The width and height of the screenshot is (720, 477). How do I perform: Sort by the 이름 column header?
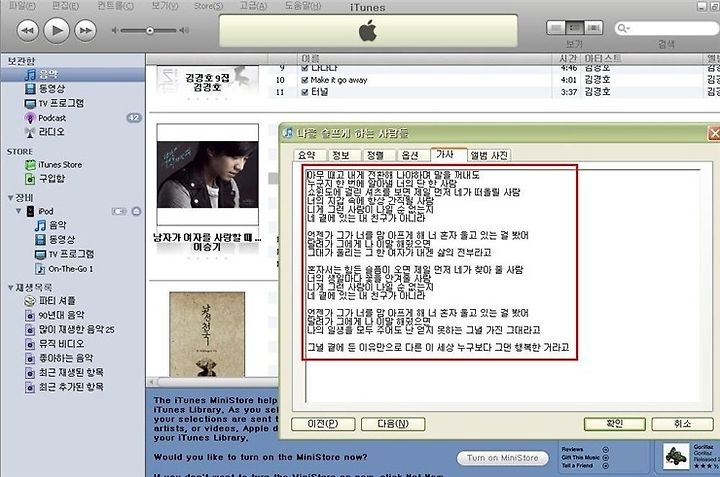[x=424, y=58]
